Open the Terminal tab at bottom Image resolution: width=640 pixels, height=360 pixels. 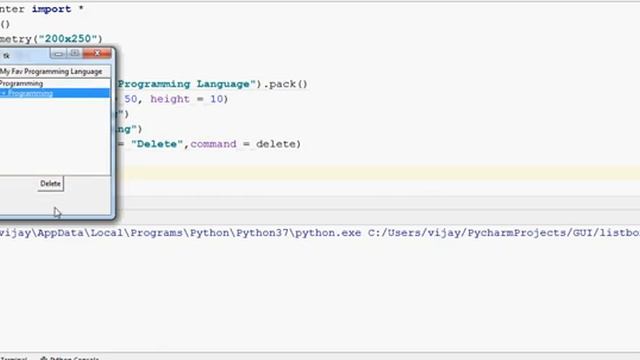pos(13,358)
